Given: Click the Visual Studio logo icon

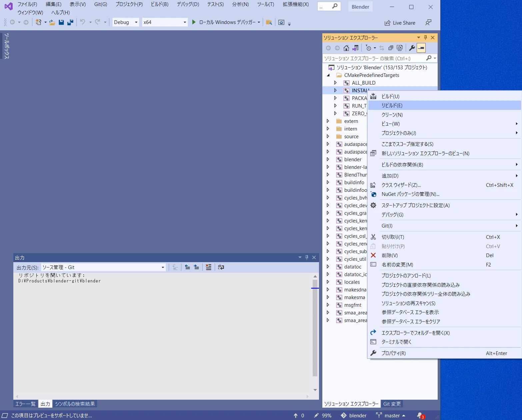Looking at the screenshot, I should pyautogui.click(x=8, y=6).
